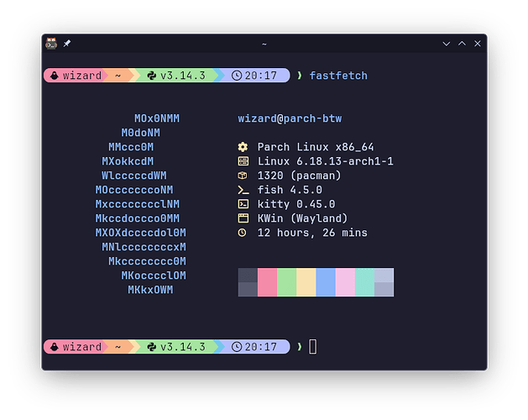Click the user icon in the bottom prompt
The height and width of the screenshot is (420, 528).
point(55,347)
